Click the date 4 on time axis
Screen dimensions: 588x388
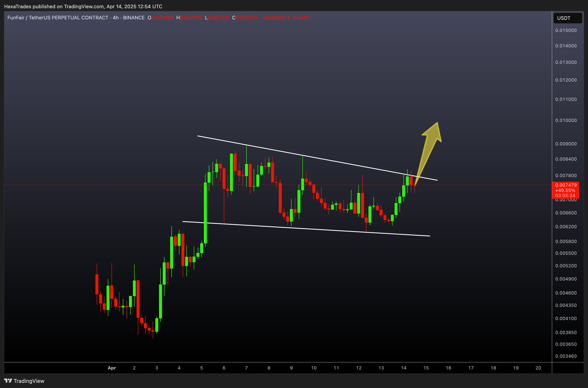[x=179, y=368]
